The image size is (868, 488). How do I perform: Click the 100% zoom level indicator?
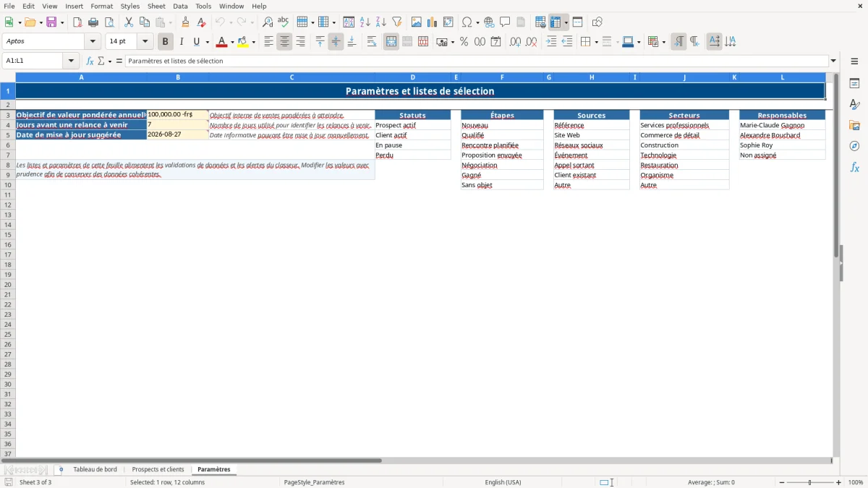point(856,482)
